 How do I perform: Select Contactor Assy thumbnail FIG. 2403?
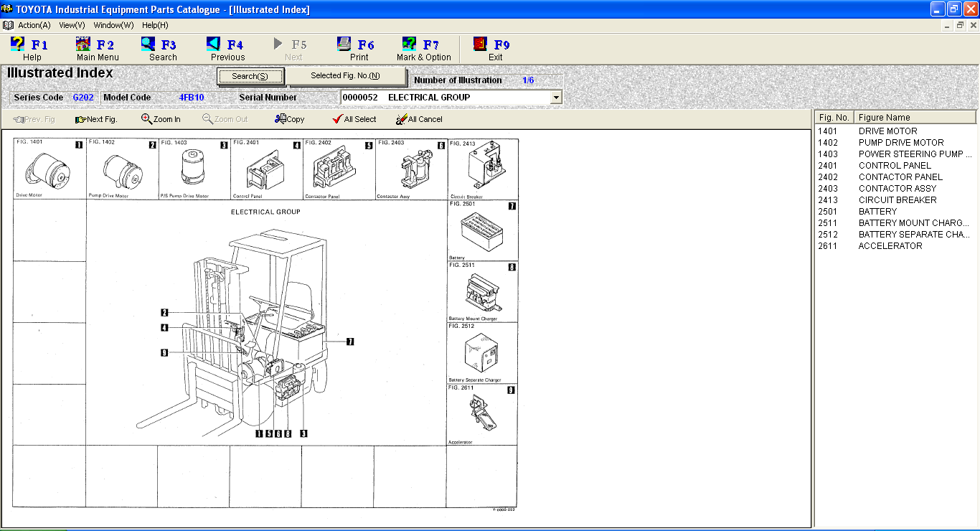coord(411,169)
